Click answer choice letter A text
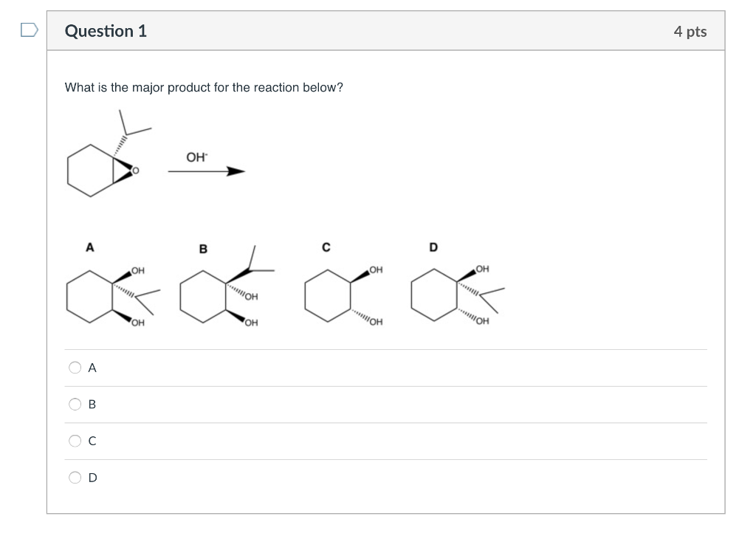 (92, 367)
